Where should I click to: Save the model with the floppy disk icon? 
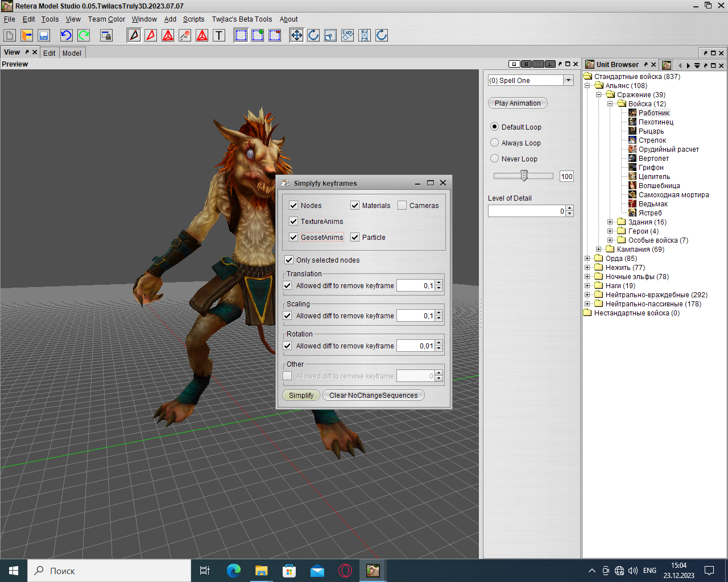pos(44,35)
